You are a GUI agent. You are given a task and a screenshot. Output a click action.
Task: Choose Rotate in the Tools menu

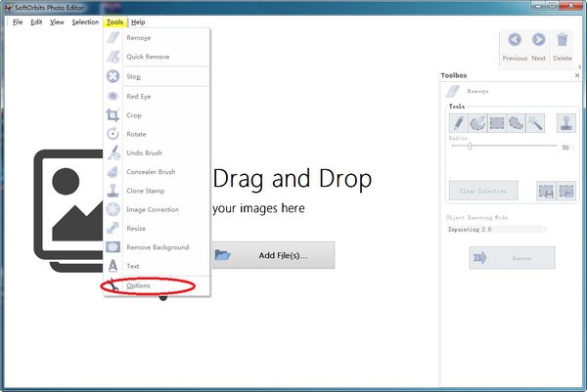pyautogui.click(x=157, y=134)
